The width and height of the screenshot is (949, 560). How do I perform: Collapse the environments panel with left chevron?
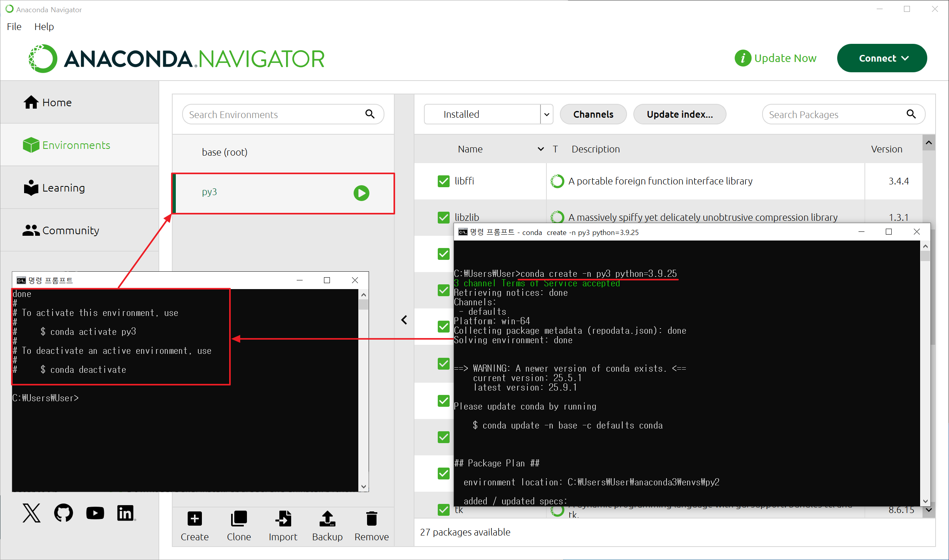pyautogui.click(x=404, y=320)
